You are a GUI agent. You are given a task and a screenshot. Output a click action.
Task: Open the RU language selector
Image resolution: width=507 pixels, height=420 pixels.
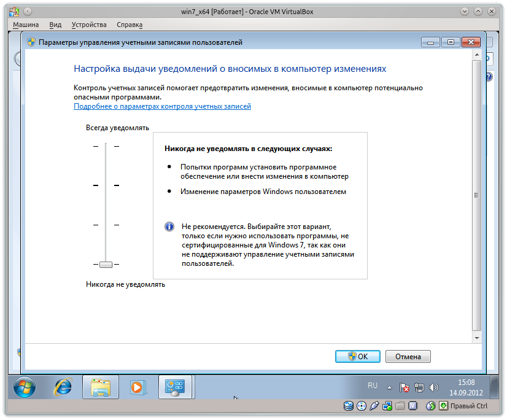tap(373, 386)
